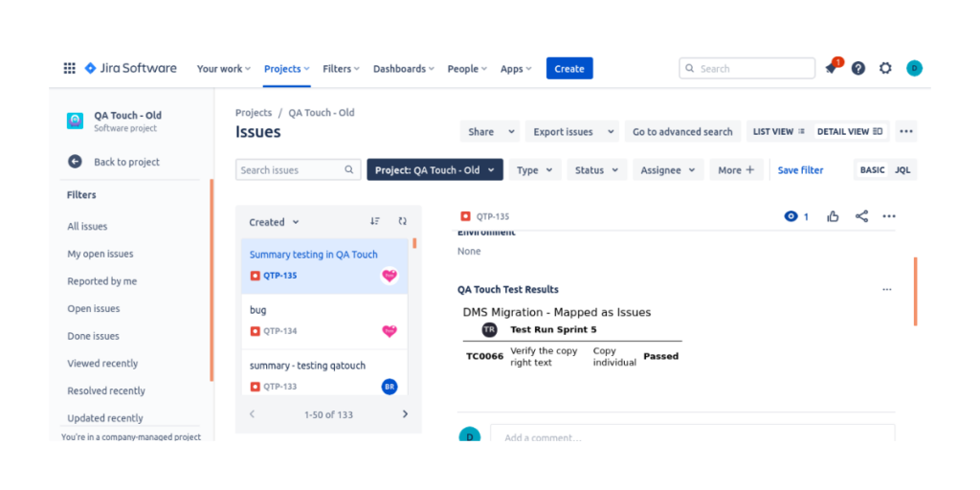Open the settings gear icon

coord(885,69)
